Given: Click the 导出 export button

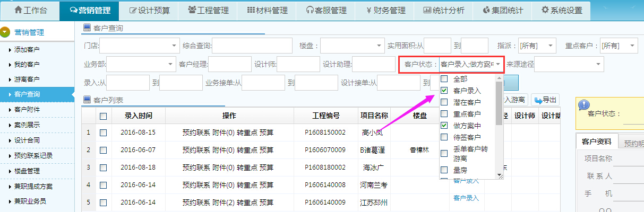Looking at the screenshot, I should [545, 99].
